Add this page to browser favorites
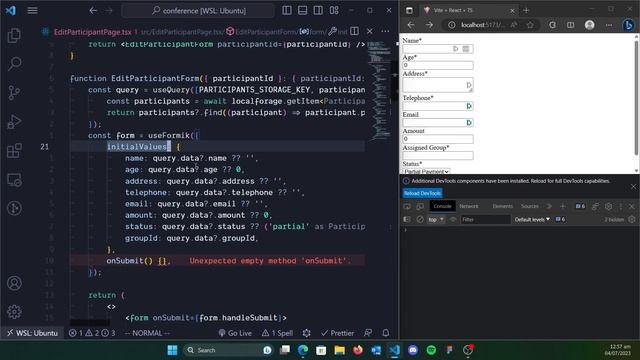This screenshot has width=640, height=360. (530, 25)
